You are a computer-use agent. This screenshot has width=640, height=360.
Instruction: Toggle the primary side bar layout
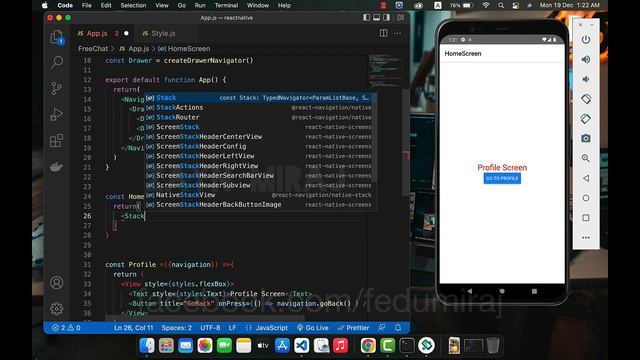tap(367, 18)
